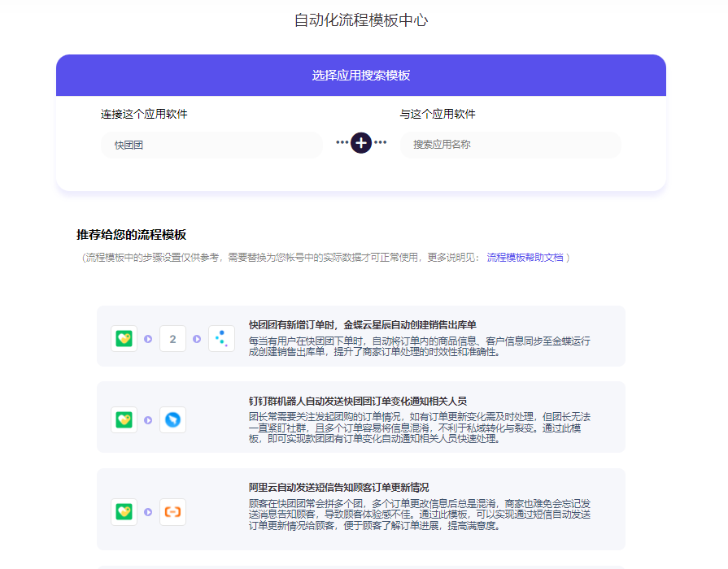Click the purple arrow before the 金蝶云星辰 icon
728x569 pixels.
(x=197, y=339)
